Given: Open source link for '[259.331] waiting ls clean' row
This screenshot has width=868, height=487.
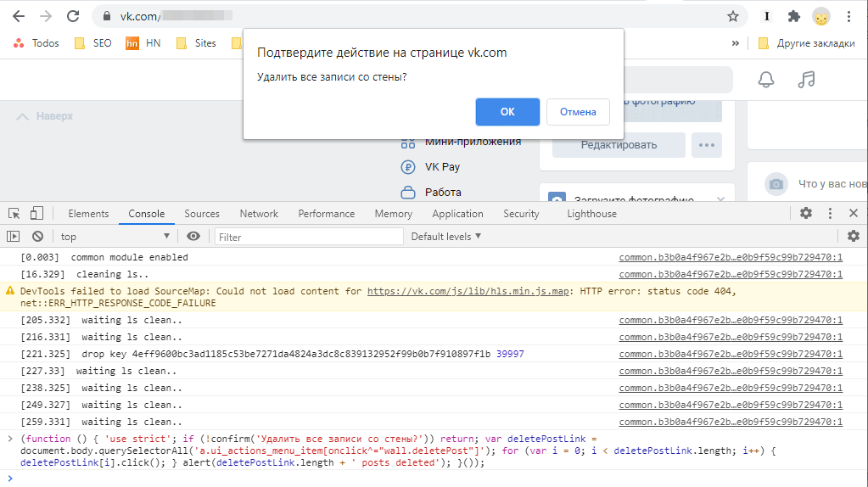Looking at the screenshot, I should 731,423.
